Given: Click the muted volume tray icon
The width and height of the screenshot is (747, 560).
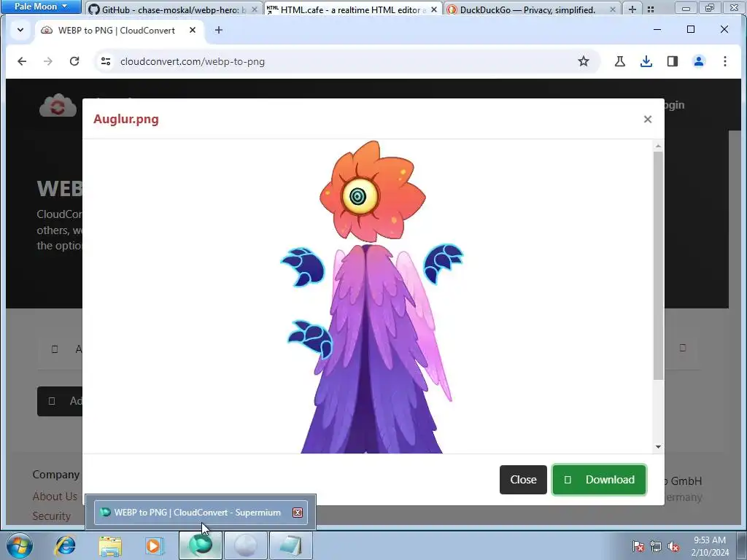Looking at the screenshot, I should [673, 546].
